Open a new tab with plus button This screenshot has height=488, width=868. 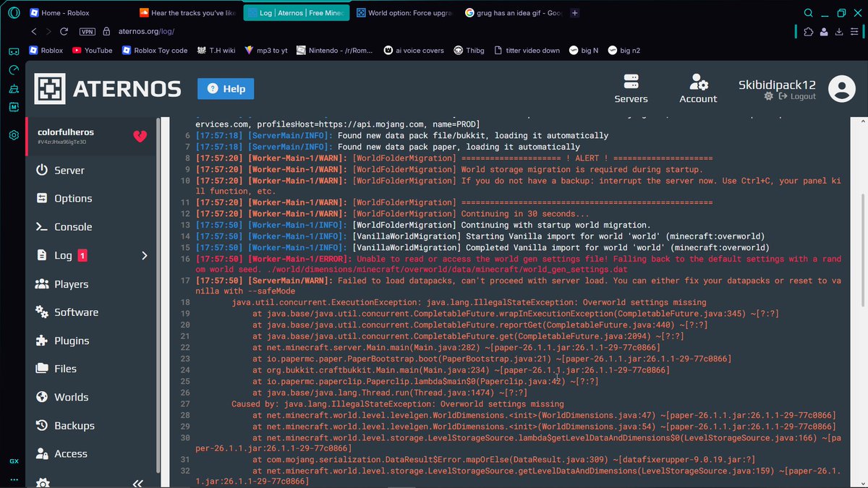(x=575, y=13)
